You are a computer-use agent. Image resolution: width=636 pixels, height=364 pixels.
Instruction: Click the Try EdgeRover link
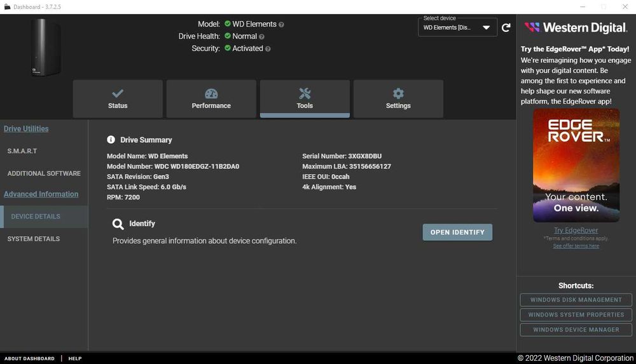point(576,230)
